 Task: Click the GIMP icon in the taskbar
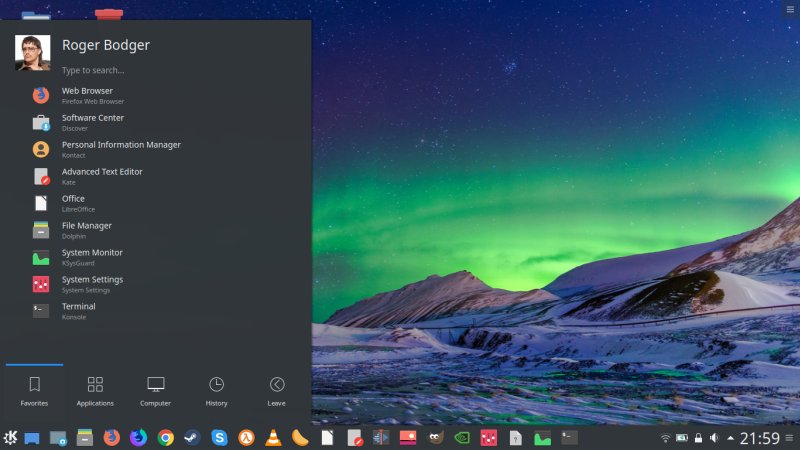(x=435, y=437)
